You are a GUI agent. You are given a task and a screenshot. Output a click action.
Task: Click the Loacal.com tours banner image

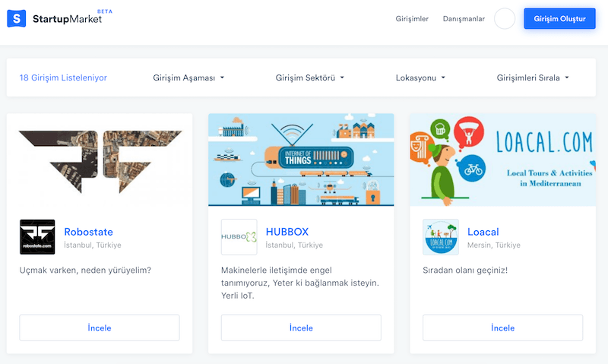502,160
